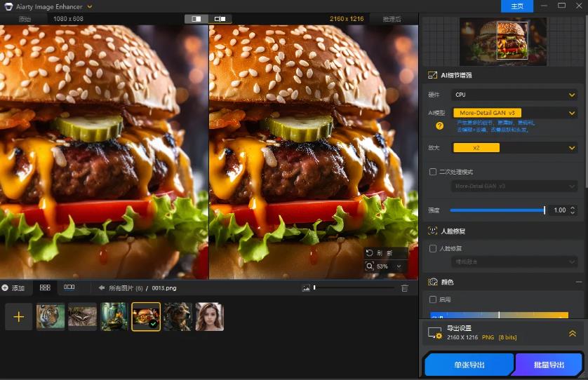Enable the color 启用 checkbox

click(433, 299)
